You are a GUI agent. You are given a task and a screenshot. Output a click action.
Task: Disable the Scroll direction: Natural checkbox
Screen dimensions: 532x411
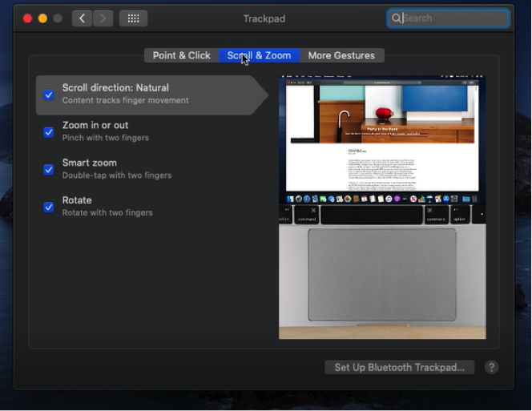(x=49, y=95)
